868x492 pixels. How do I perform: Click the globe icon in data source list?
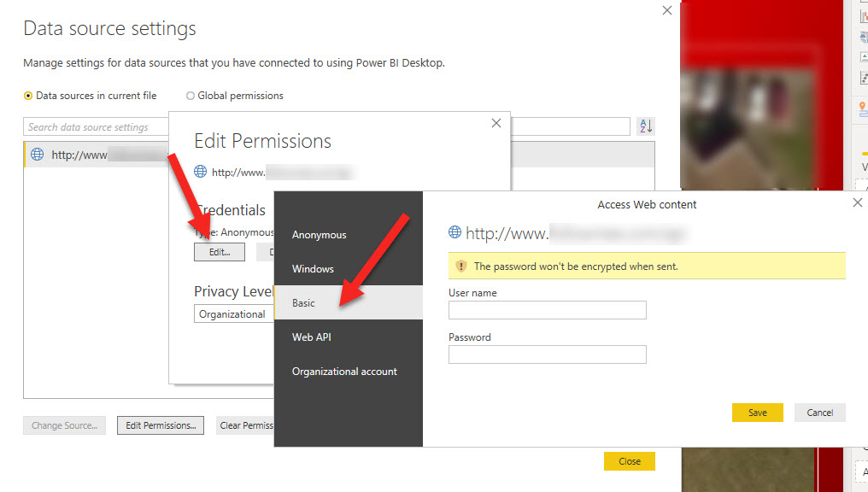[37, 155]
